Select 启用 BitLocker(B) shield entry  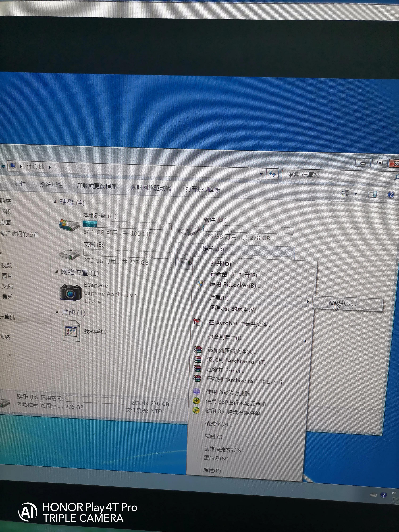click(x=235, y=285)
